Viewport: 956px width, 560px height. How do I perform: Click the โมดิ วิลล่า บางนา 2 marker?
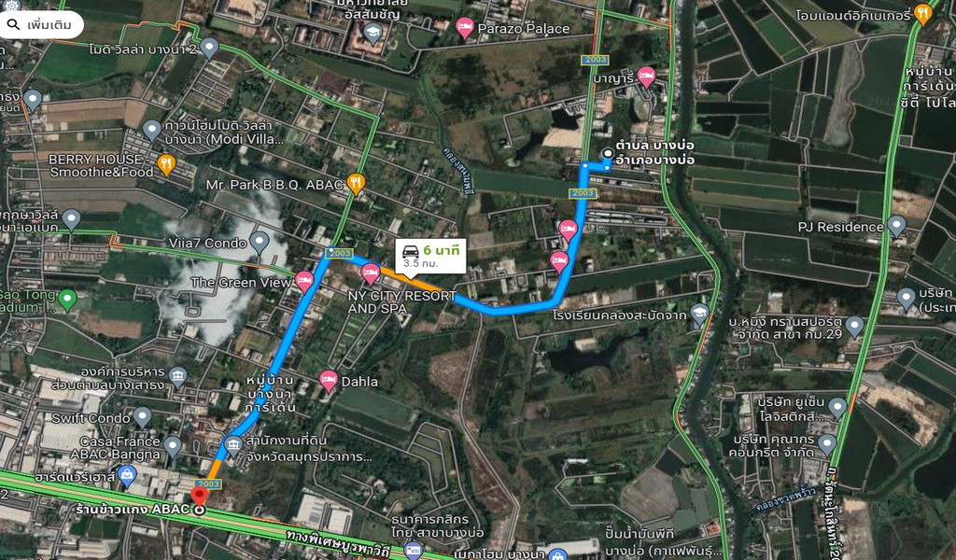point(209,48)
